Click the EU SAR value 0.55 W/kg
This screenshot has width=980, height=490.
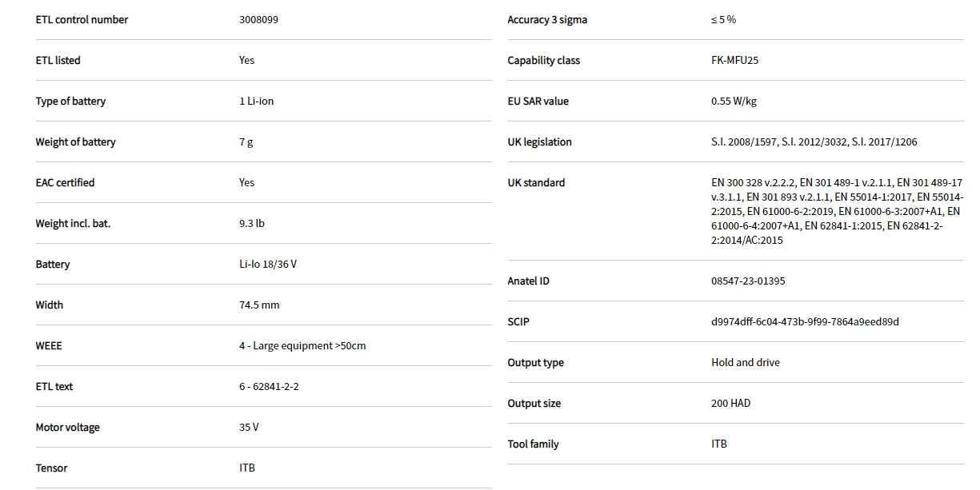[734, 102]
